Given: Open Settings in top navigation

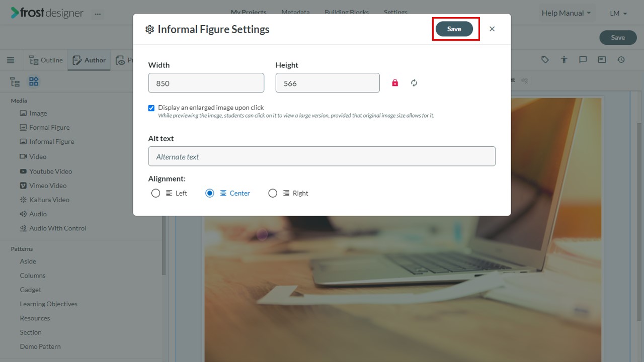Looking at the screenshot, I should point(395,12).
